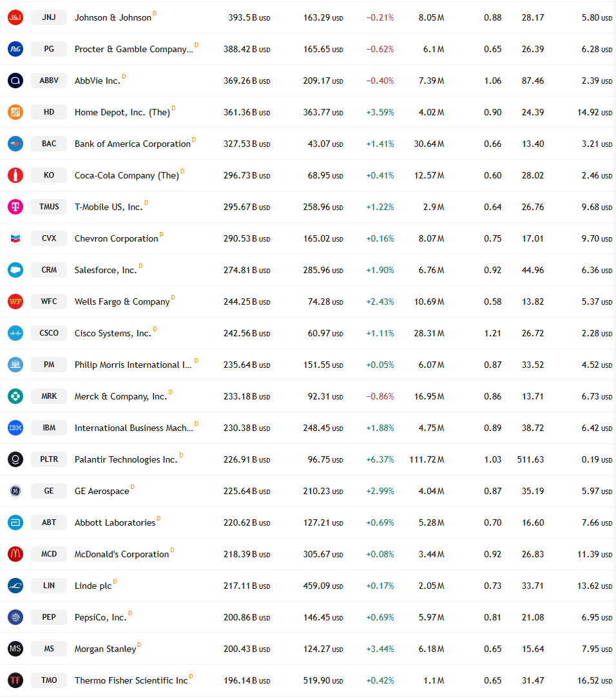Click the Procter & Gamble logo icon
The height and width of the screenshot is (699, 616).
pos(15,49)
